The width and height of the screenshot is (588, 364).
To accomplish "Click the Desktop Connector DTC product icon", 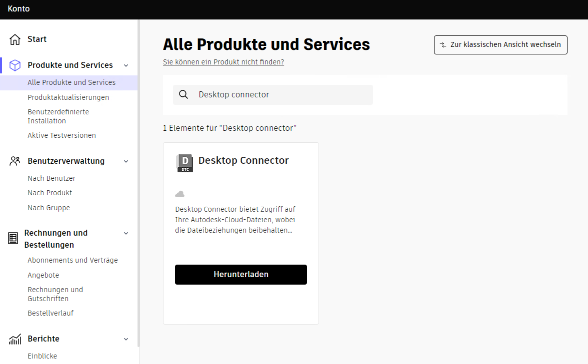I will coord(184,163).
